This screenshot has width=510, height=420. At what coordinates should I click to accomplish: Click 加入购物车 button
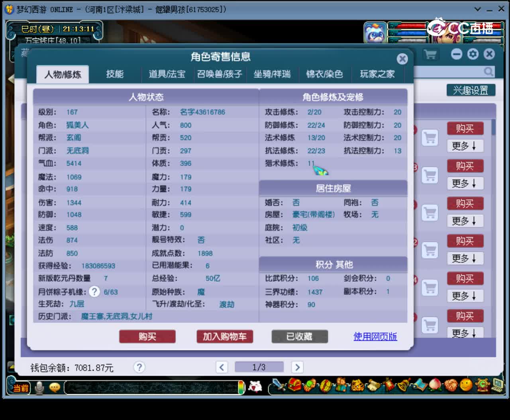click(225, 337)
